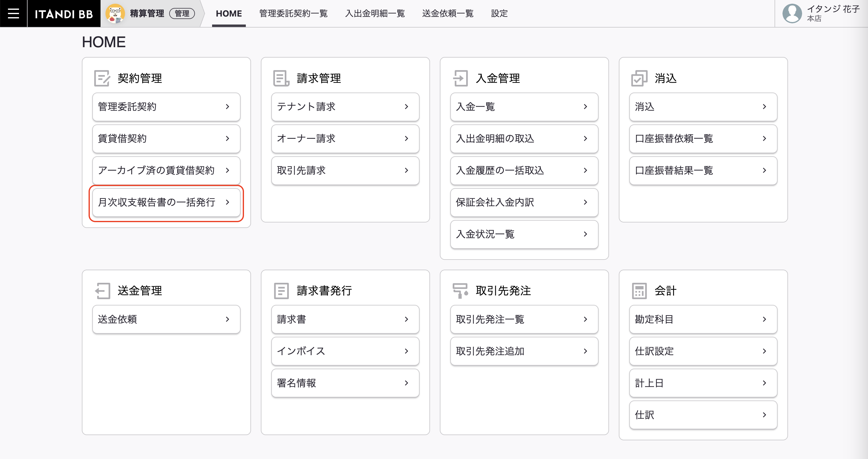Click the 会計 calculator icon
The width and height of the screenshot is (868, 459).
[639, 290]
